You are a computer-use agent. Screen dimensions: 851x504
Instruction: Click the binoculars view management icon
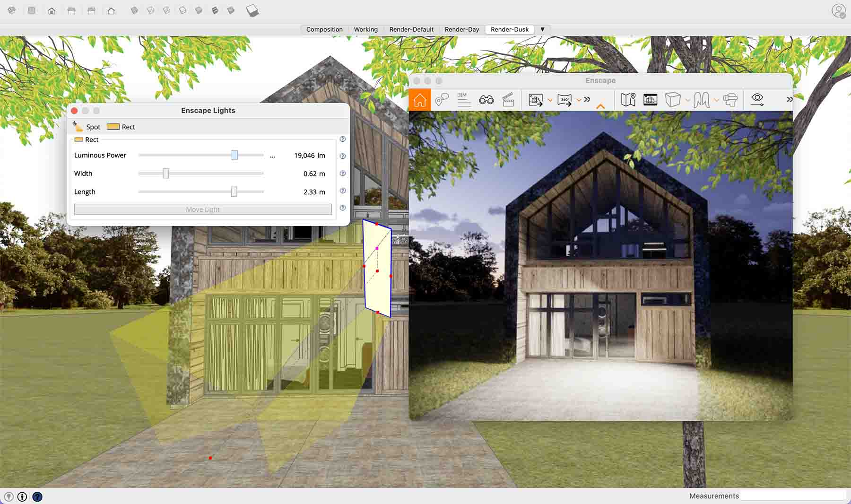(x=487, y=99)
